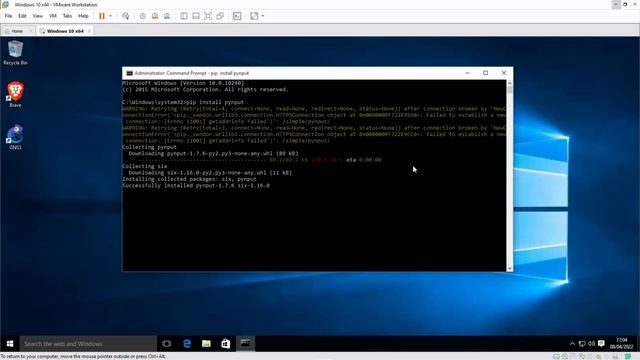Select the Command Prompt taskbar button
This screenshot has height=360, width=640.
(x=245, y=344)
